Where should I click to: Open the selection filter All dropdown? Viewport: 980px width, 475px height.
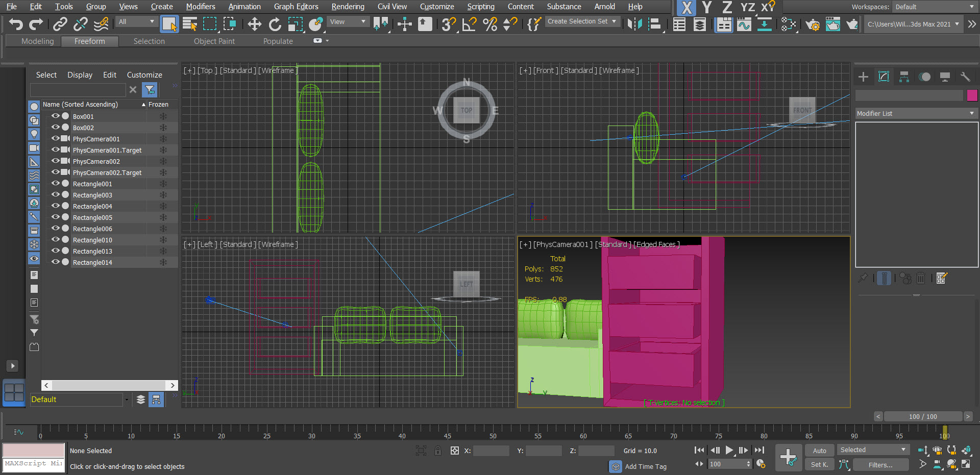click(x=136, y=22)
